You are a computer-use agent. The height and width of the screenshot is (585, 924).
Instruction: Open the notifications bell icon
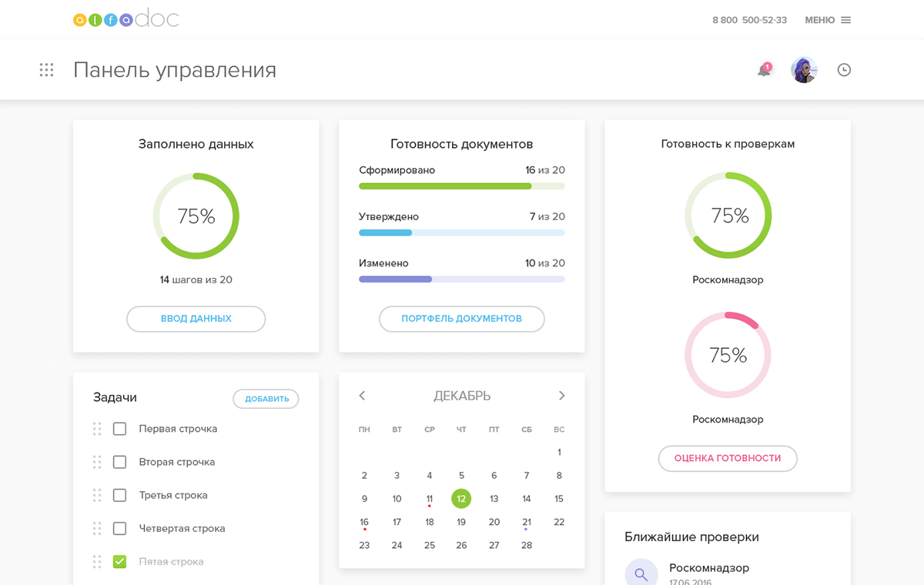tap(764, 70)
